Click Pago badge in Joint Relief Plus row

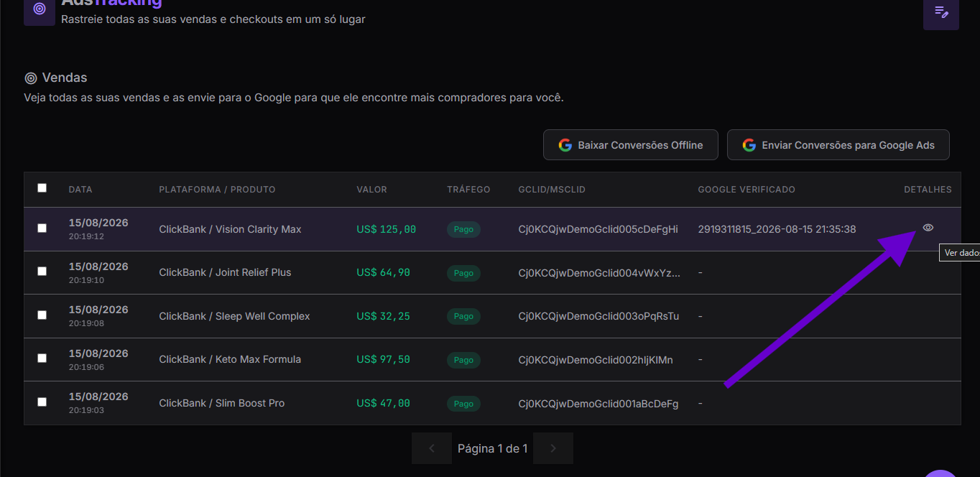click(463, 273)
